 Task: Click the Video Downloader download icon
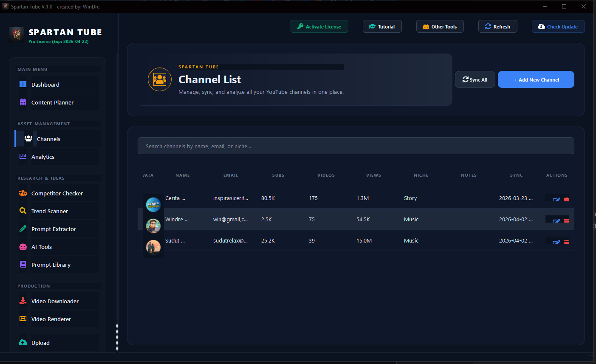click(23, 301)
